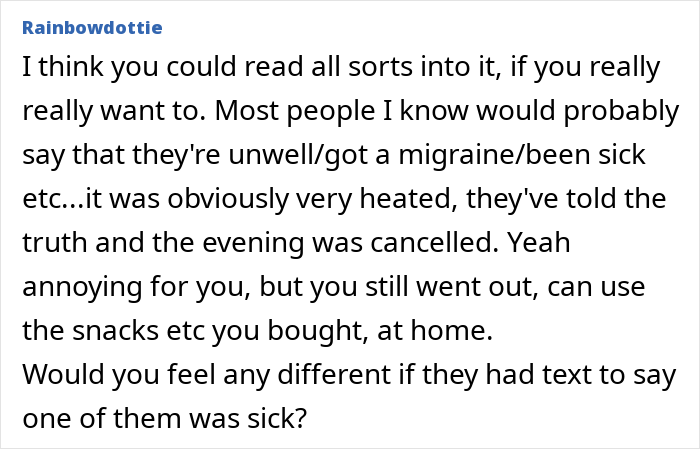Click the word "obviously" in the comment

228,199
